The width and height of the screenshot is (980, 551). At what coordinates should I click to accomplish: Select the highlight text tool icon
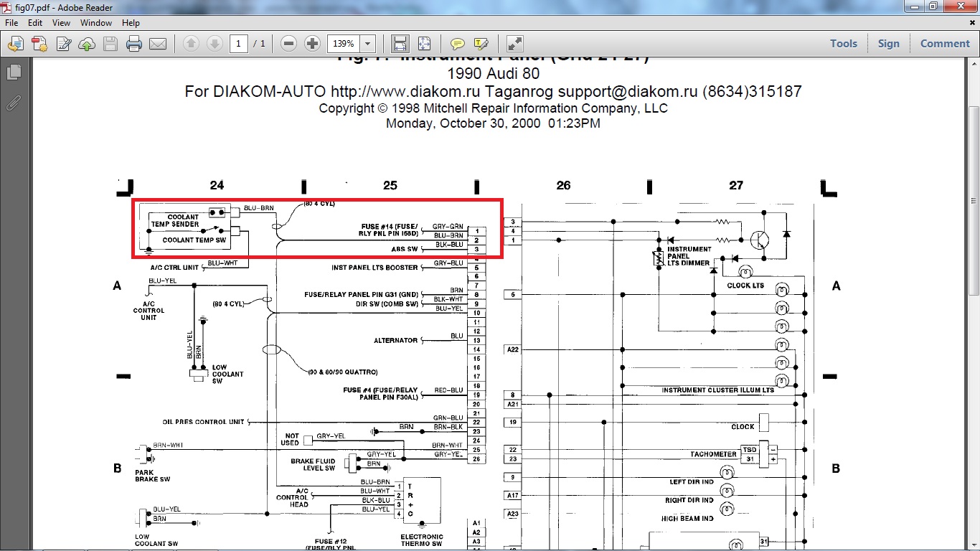(x=481, y=44)
